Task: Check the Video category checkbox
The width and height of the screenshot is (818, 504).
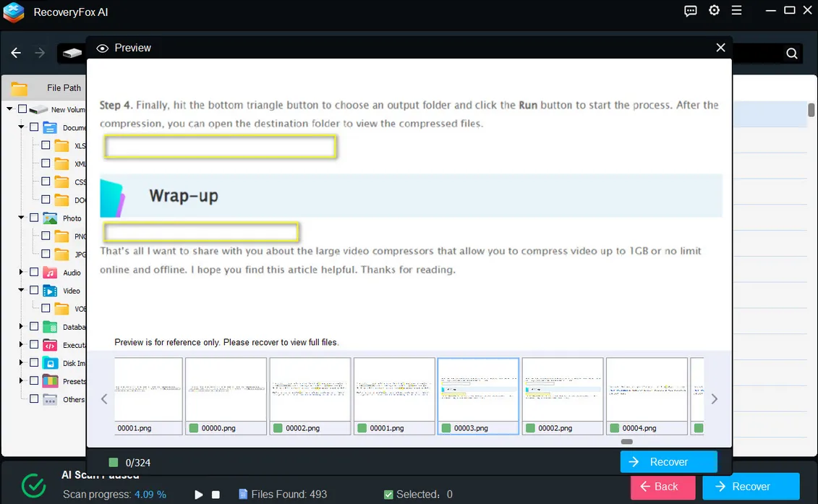Action: pos(34,291)
